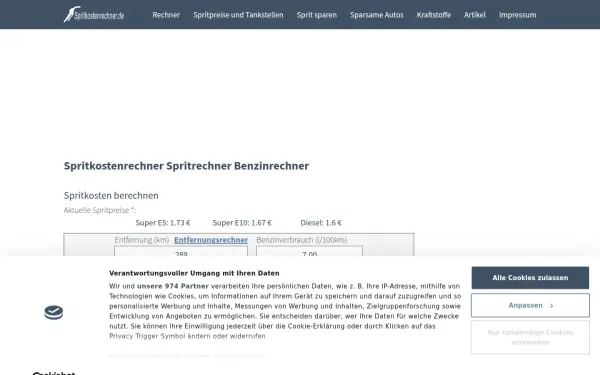The height and width of the screenshot is (375, 600).
Task: Open Anpassen cookie settings
Action: pos(530,305)
